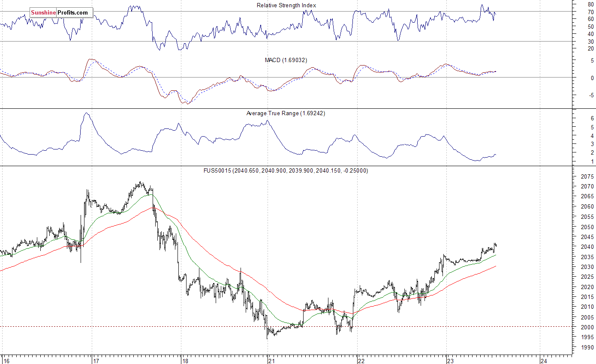The height and width of the screenshot is (364, 596).
Task: Select the 2045 price axis label
Action: [x=587, y=237]
